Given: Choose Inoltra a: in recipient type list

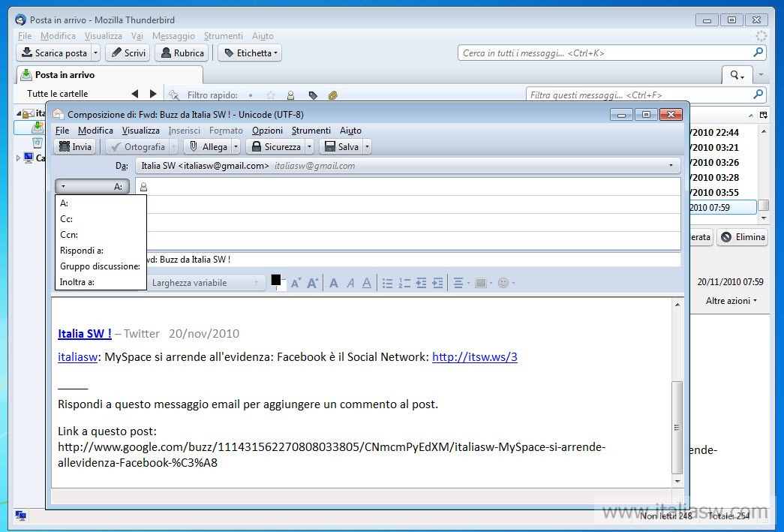Looking at the screenshot, I should click(101, 282).
